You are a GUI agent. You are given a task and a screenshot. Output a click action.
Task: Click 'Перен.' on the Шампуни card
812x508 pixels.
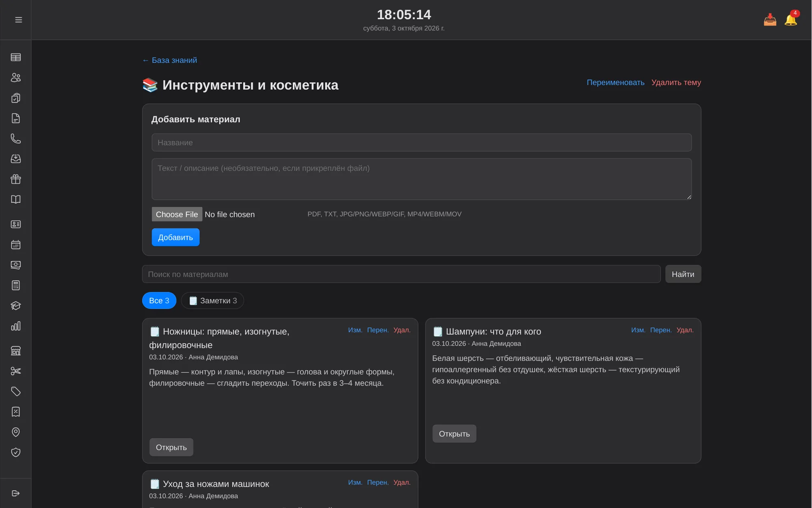661,330
